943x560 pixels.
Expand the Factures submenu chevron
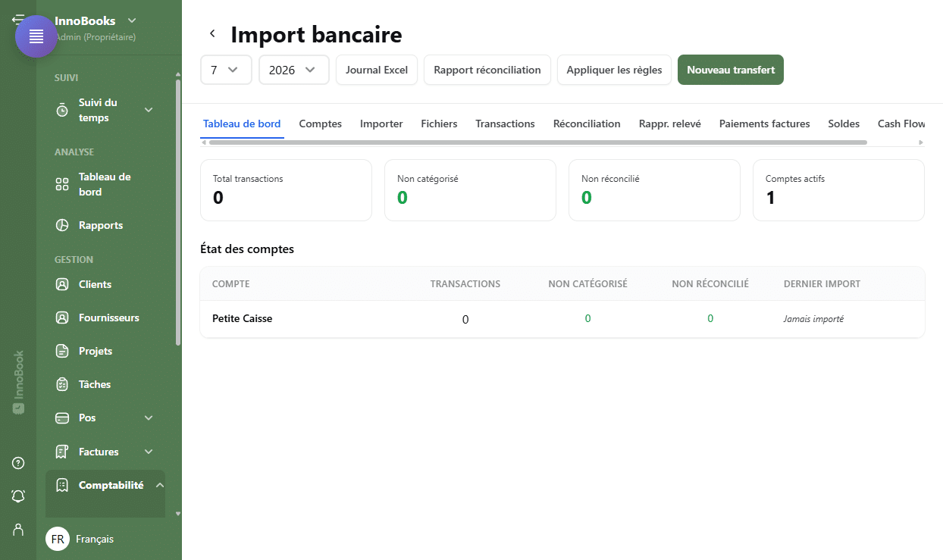(149, 452)
